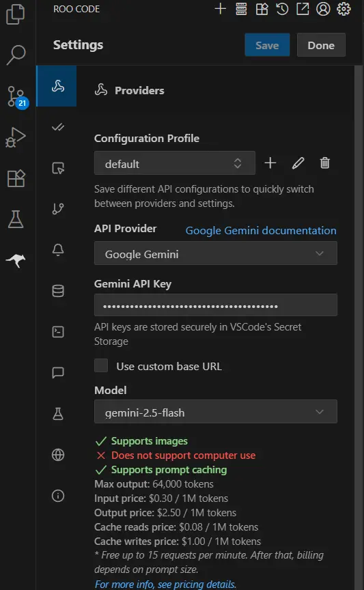364x590 pixels.
Task: Open Source Control view with 21 changes
Action: click(x=16, y=96)
